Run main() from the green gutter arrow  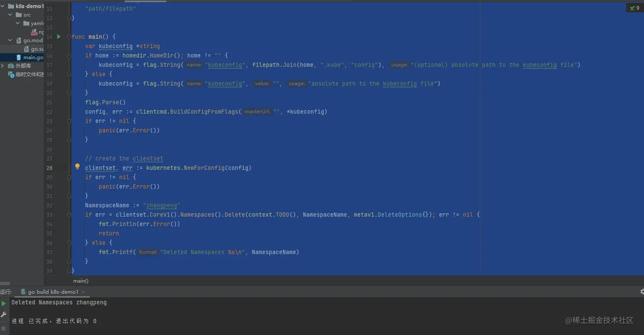59,37
